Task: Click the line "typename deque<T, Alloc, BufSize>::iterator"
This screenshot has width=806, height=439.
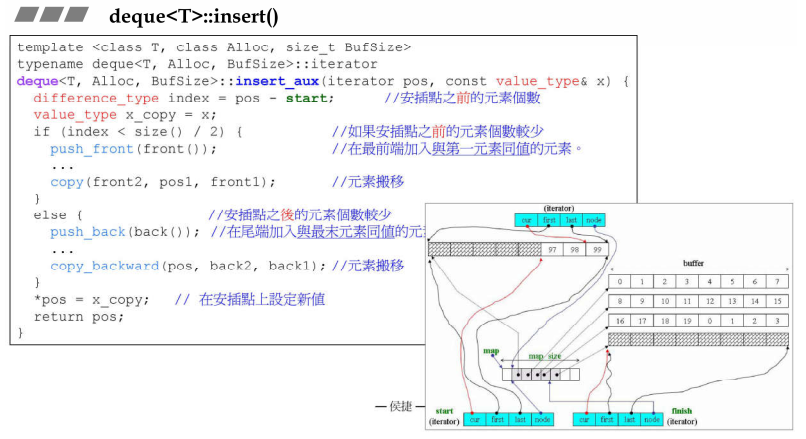Action: pos(197,64)
